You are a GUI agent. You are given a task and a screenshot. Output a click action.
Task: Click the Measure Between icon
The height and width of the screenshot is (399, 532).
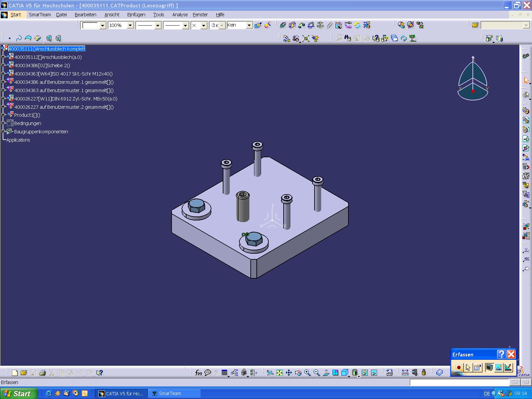coord(405,373)
